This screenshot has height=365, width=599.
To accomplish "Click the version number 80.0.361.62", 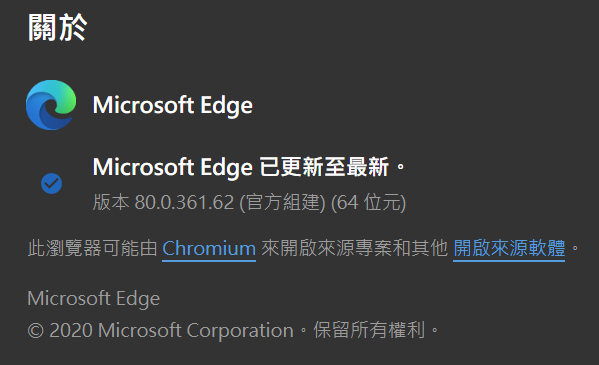I will (x=184, y=202).
